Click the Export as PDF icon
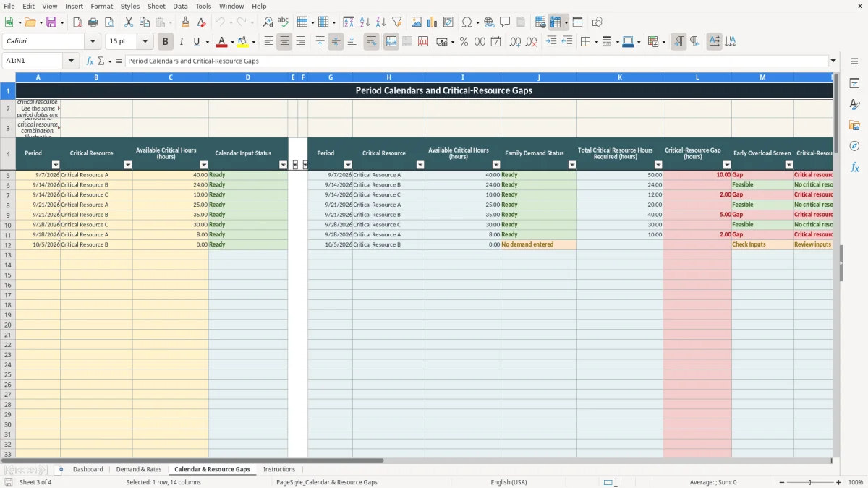The width and height of the screenshot is (868, 488). 77,22
